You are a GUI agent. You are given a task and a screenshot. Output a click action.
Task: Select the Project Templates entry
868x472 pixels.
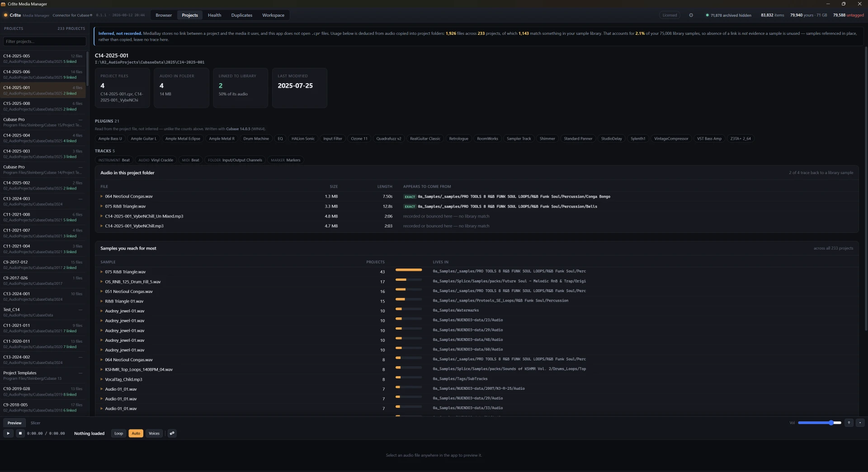(43, 375)
